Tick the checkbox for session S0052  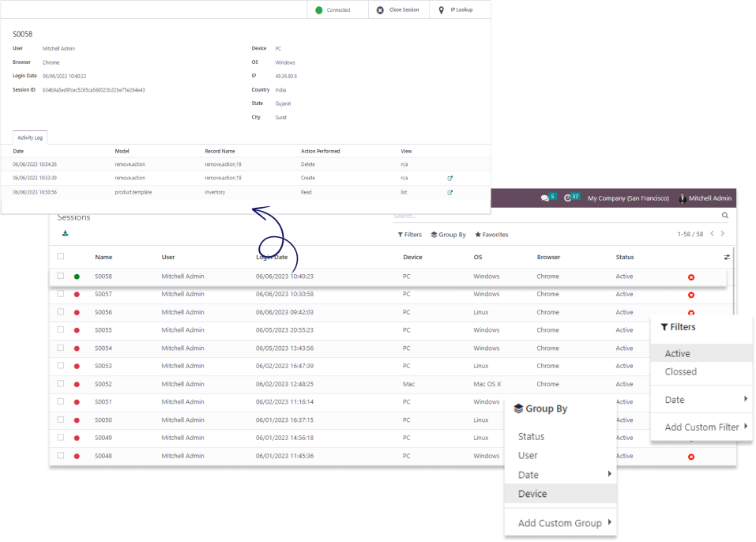click(61, 384)
